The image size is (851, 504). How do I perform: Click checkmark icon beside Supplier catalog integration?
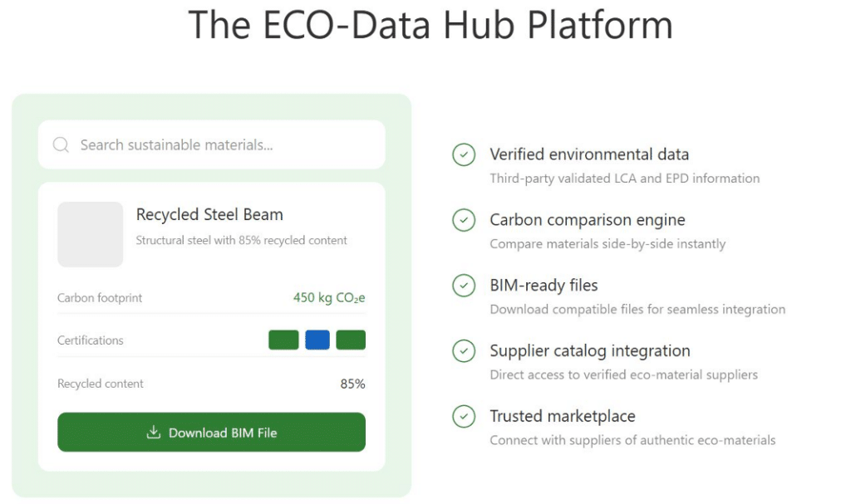tap(464, 351)
